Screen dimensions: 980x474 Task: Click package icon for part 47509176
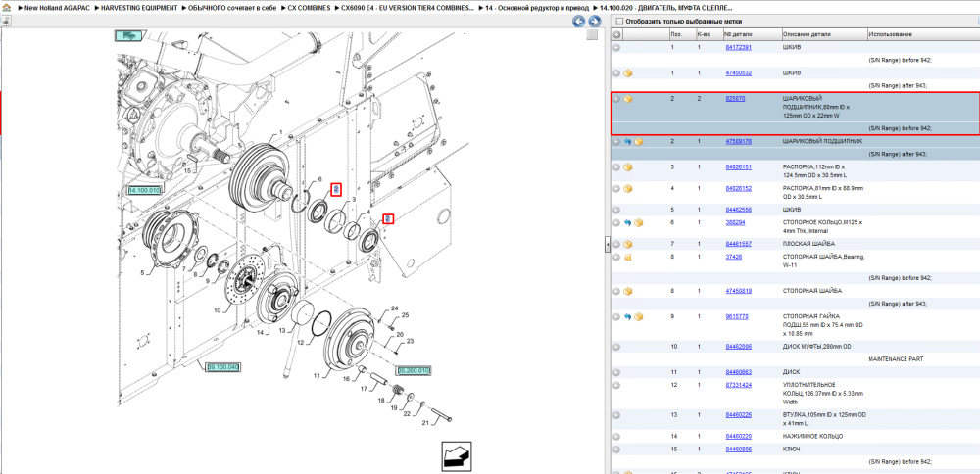coord(638,142)
